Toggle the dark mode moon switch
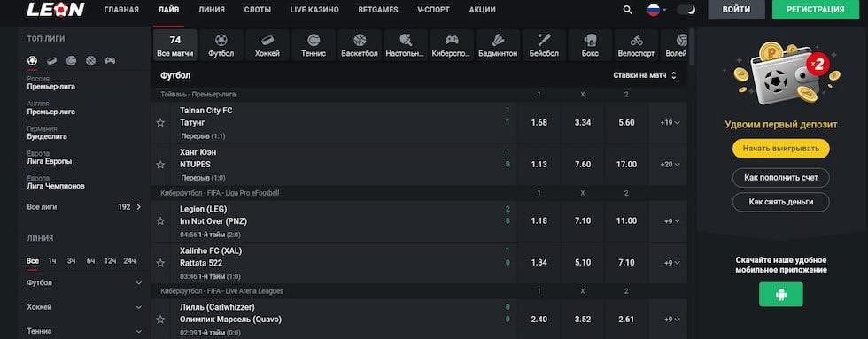The width and height of the screenshot is (868, 339). 686,10
